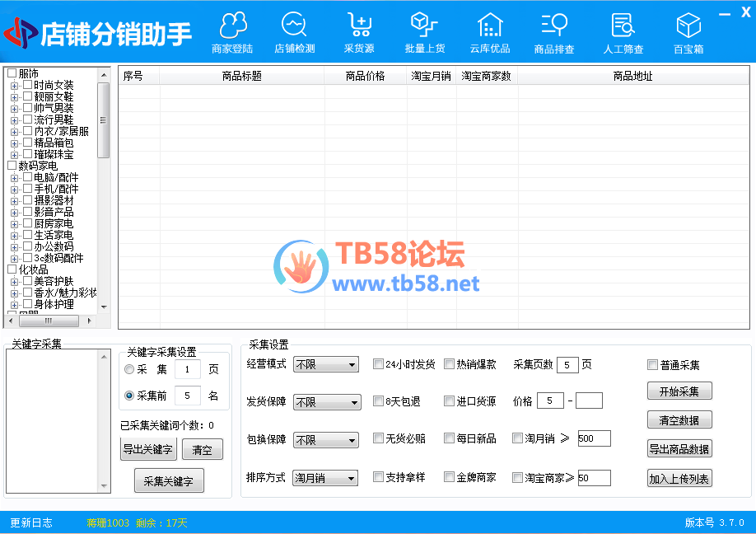Open the 更新日志 link
This screenshot has height=534, width=756.
[31, 522]
